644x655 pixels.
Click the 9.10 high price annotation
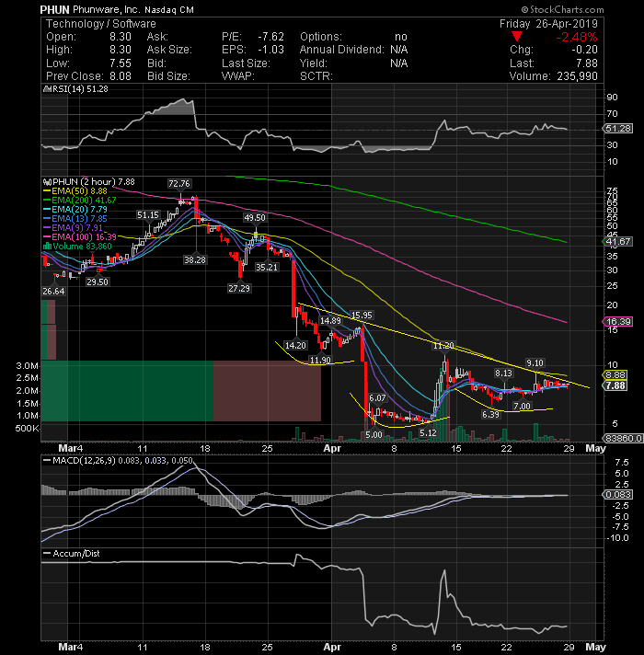pyautogui.click(x=535, y=363)
